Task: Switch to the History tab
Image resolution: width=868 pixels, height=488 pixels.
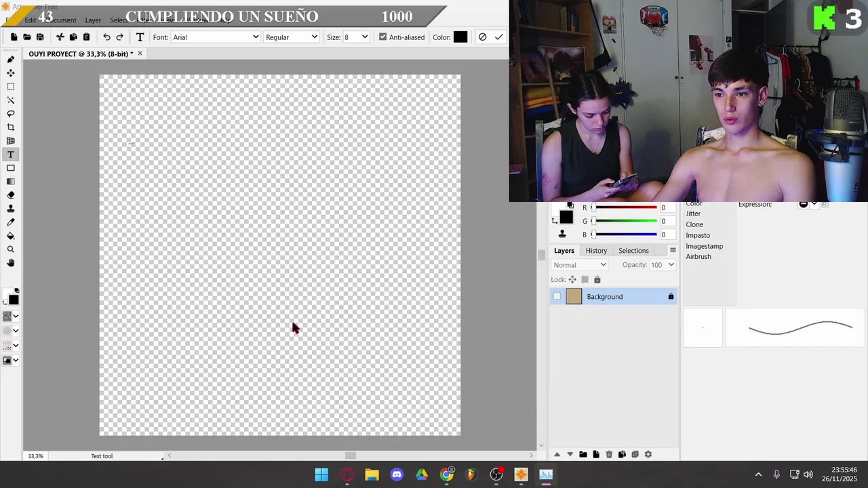Action: pos(596,251)
